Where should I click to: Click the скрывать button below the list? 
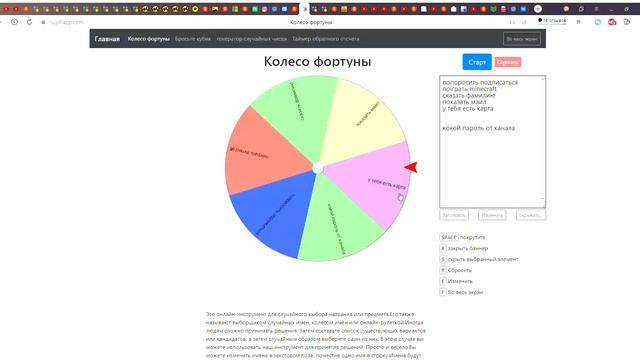click(531, 215)
